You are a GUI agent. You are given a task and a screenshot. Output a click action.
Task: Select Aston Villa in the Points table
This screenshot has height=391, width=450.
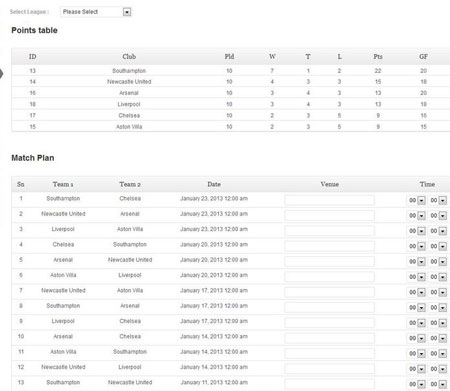(129, 127)
